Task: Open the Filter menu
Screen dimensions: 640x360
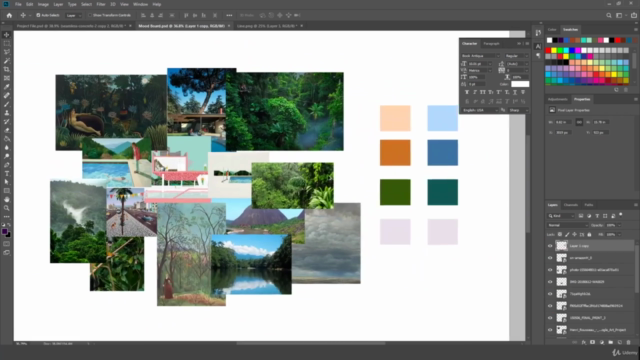Action: [x=101, y=4]
